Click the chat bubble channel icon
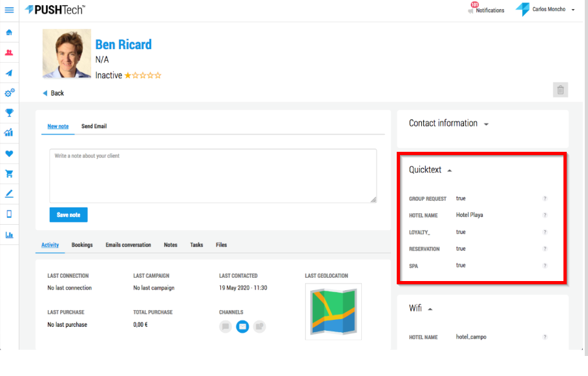Viewport: 588px width, 376px height. pyautogui.click(x=225, y=326)
